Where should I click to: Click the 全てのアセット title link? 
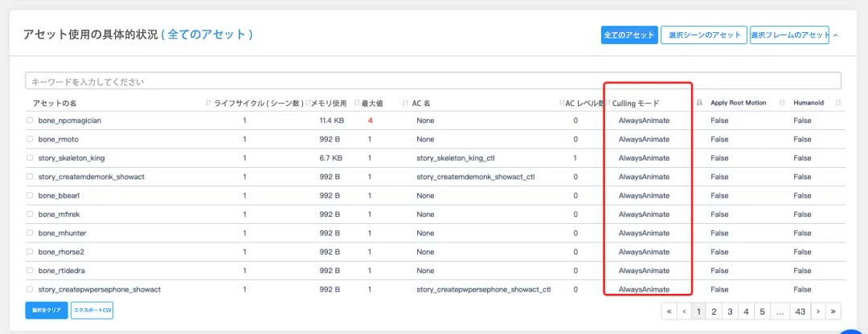(x=207, y=35)
